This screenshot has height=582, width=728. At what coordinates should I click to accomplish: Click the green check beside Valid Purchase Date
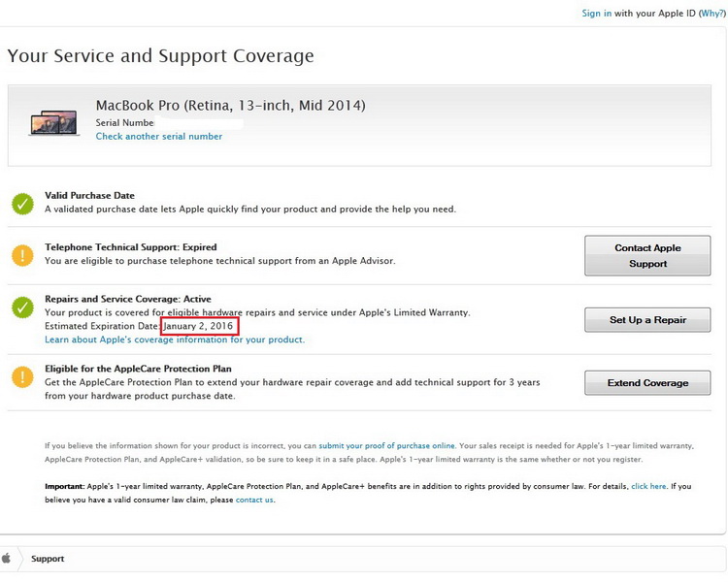22,203
